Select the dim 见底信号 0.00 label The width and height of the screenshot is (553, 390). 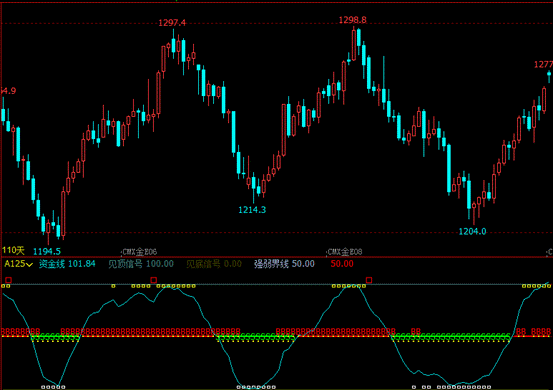214,264
